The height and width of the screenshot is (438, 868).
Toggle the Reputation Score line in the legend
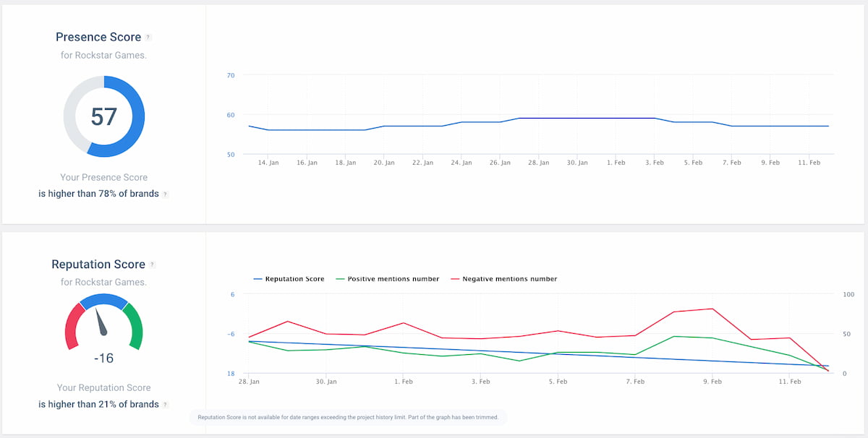pyautogui.click(x=297, y=278)
